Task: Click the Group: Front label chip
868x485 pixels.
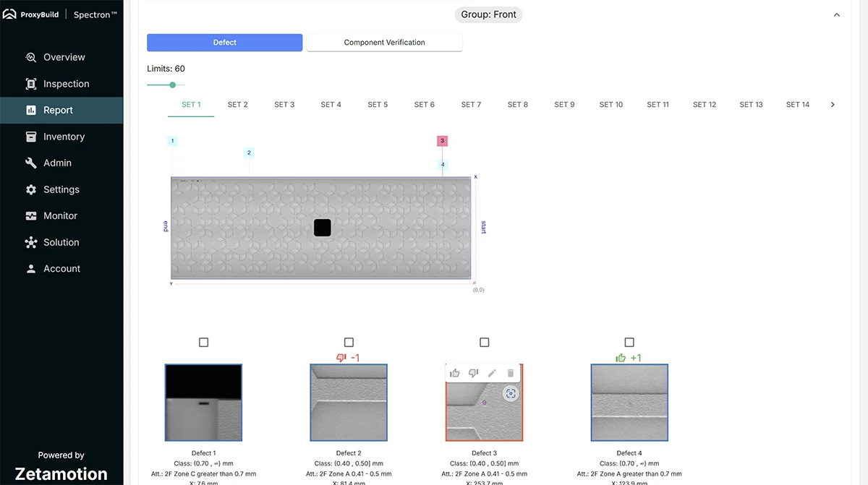Action: 489,14
